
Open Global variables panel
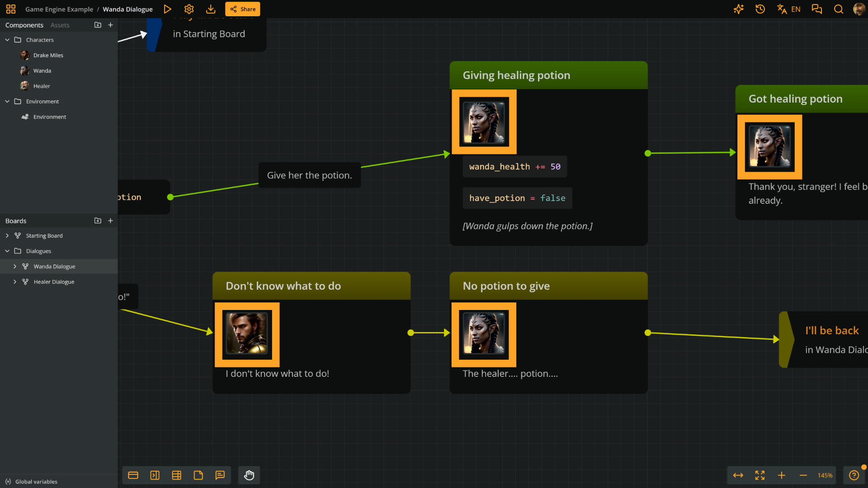click(32, 482)
